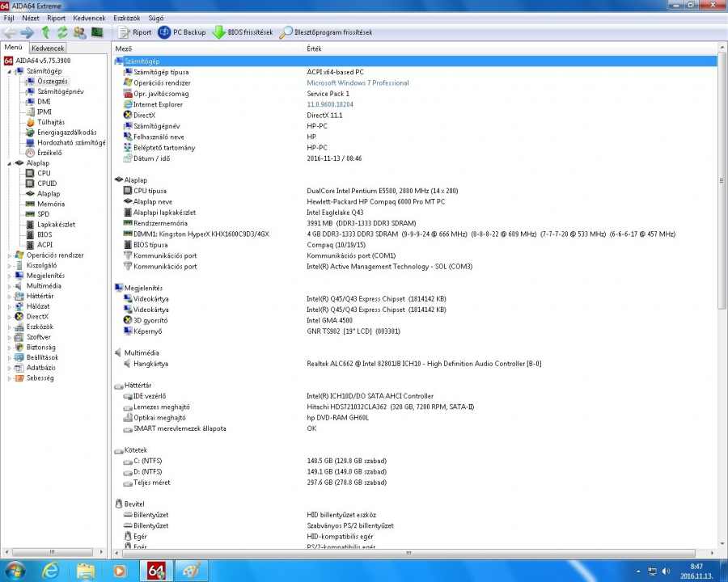Open the Riport toolbar button
Image resolution: width=728 pixels, height=582 pixels.
pyautogui.click(x=135, y=32)
